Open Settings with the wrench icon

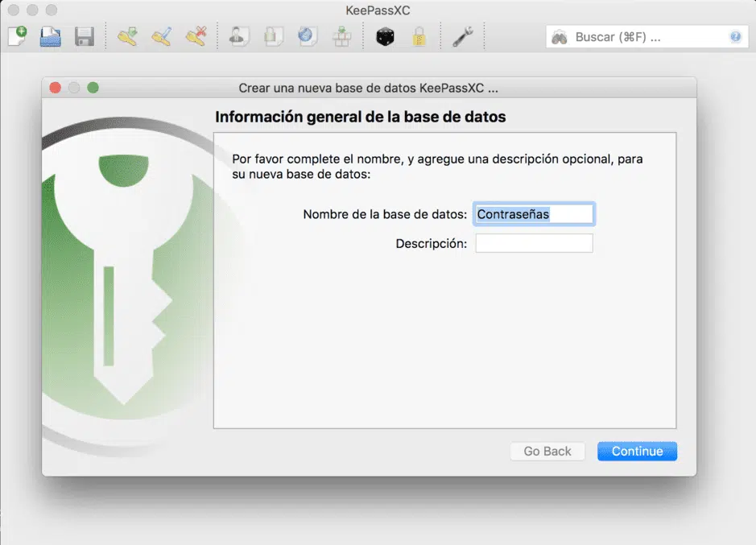point(462,37)
